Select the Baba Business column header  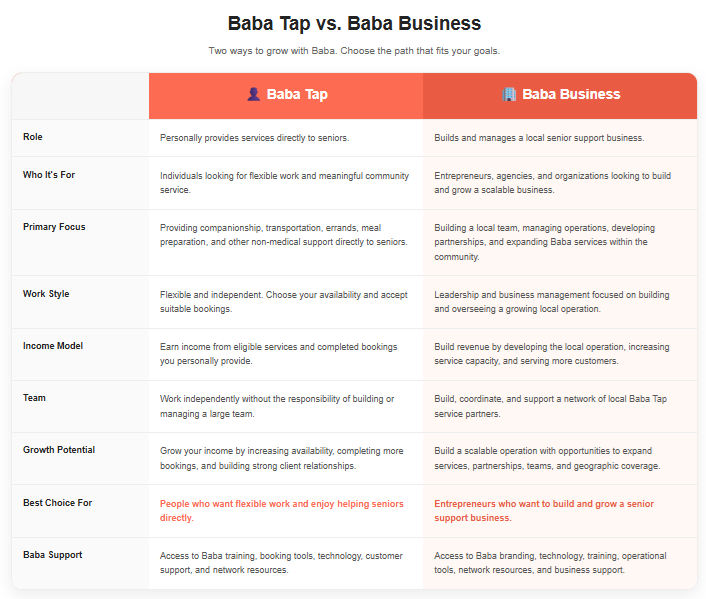(x=560, y=96)
